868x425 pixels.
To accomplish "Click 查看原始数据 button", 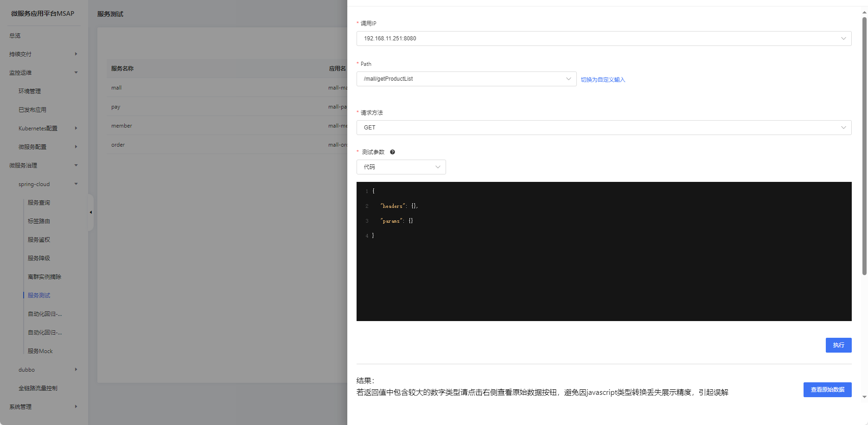I will point(827,390).
